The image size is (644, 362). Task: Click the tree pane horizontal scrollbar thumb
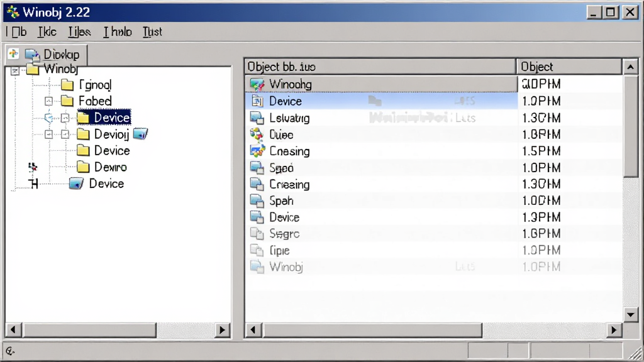89,329
